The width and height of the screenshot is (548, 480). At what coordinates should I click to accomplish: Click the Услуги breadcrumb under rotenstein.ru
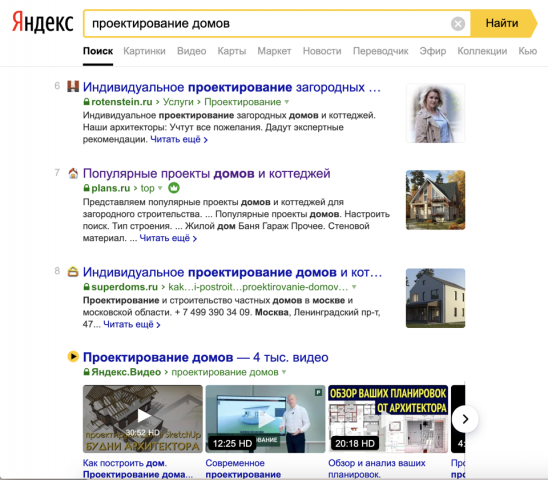178,102
